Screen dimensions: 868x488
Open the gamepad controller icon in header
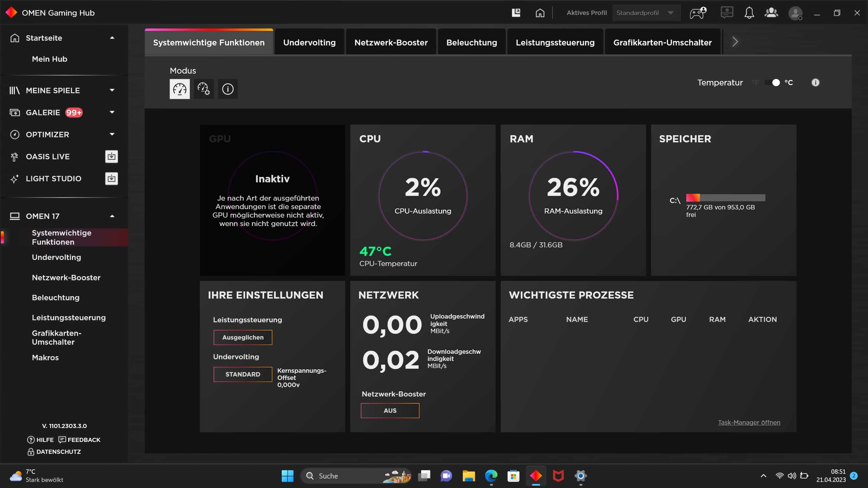698,13
